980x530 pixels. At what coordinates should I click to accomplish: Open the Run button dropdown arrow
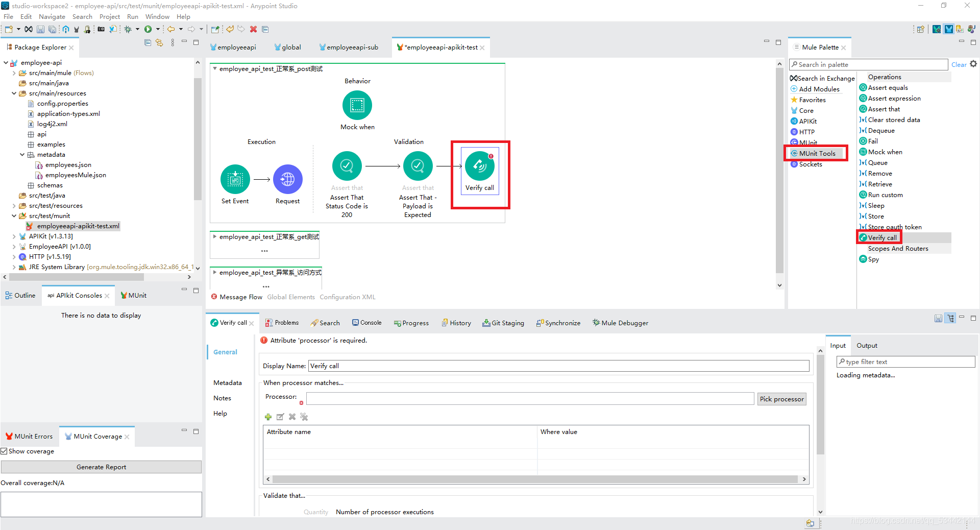[x=158, y=29]
